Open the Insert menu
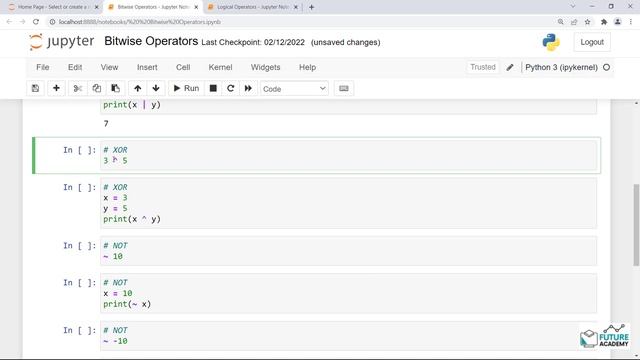This screenshot has width=640, height=360. 147,67
